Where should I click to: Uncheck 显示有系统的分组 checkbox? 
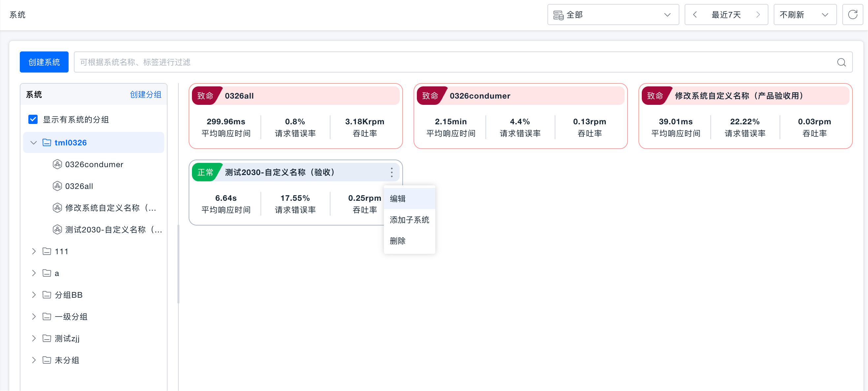[x=33, y=119]
